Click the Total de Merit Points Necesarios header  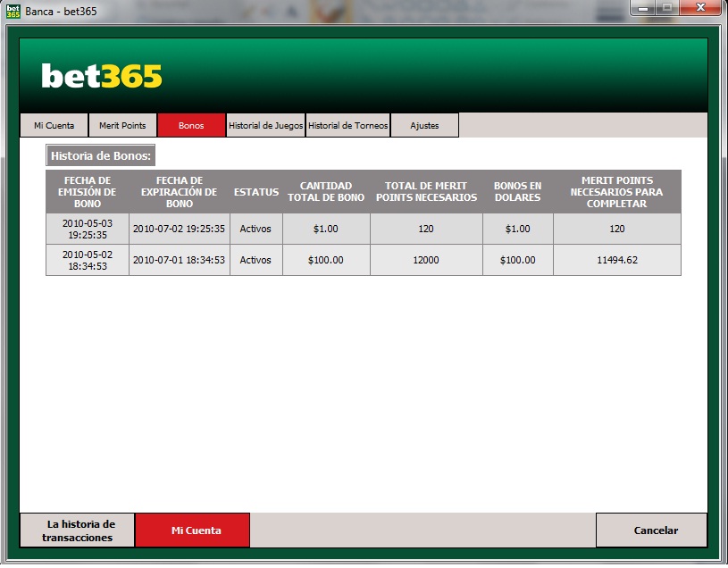click(x=426, y=192)
